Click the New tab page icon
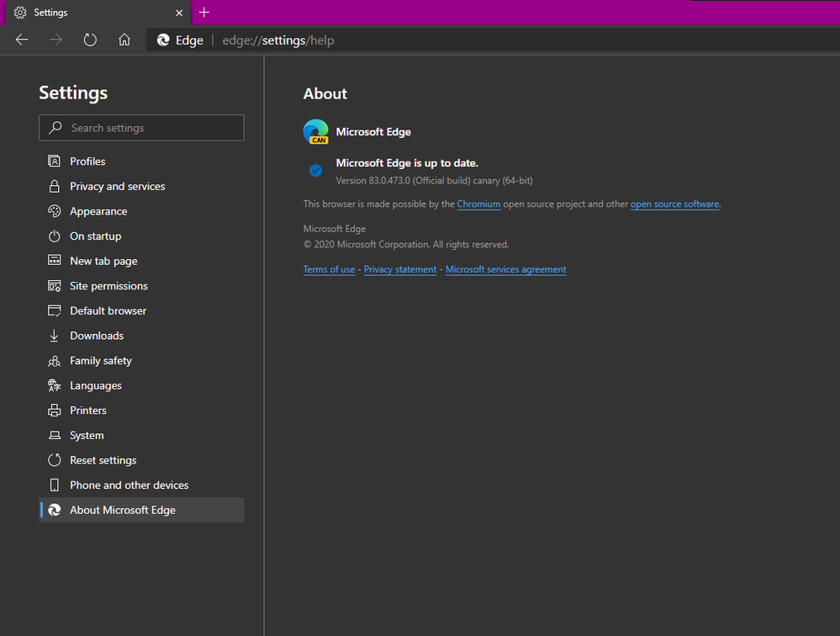Screen dimensions: 840x636 pos(54,261)
